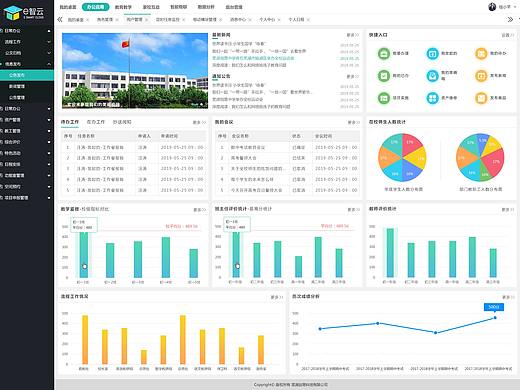Image resolution: width=520 pixels, height=390 pixels.
Task: Open the blue middle-row quick entry icon
Action: click(x=432, y=76)
